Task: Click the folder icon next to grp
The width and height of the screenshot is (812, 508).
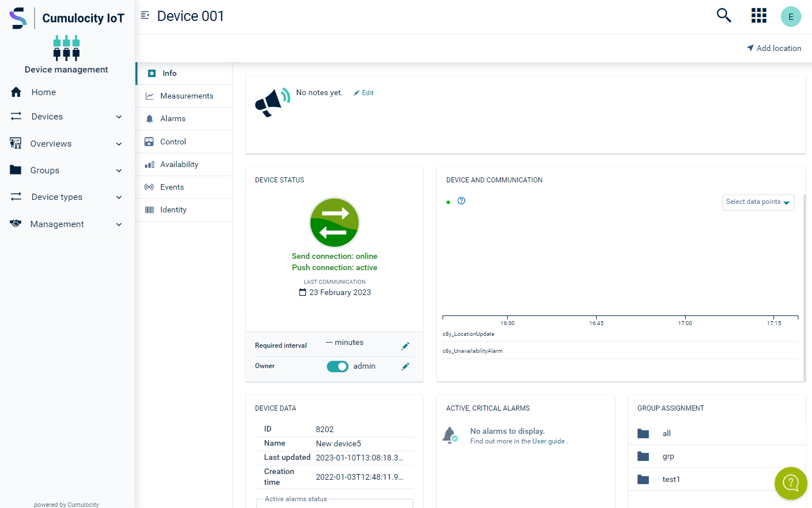Action: (643, 456)
